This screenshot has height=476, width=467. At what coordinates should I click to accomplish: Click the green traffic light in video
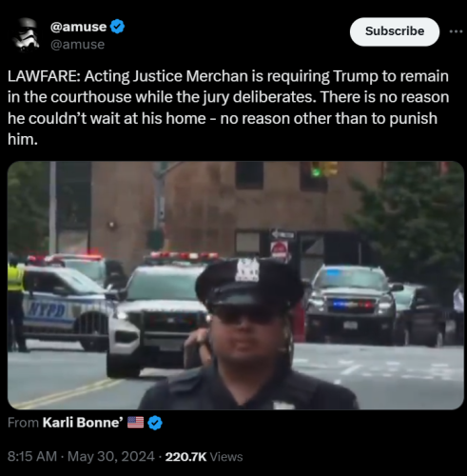(x=316, y=171)
